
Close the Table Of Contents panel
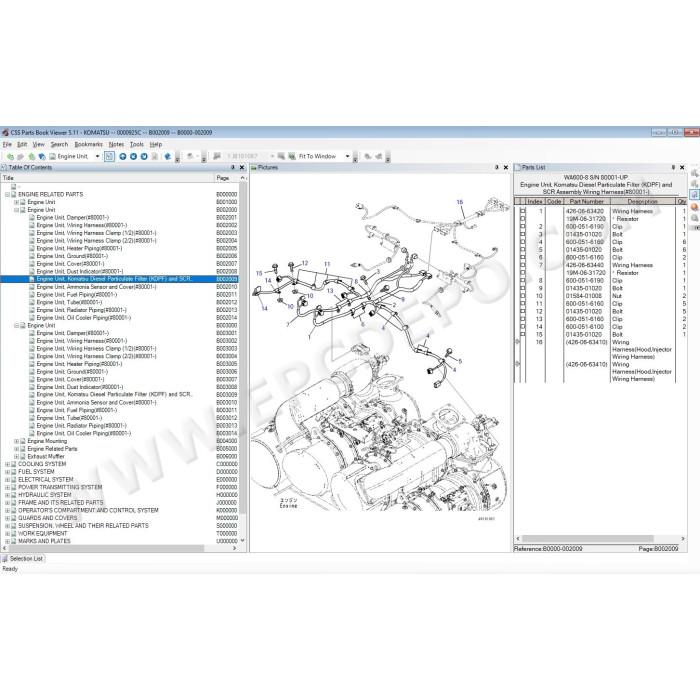[x=242, y=167]
